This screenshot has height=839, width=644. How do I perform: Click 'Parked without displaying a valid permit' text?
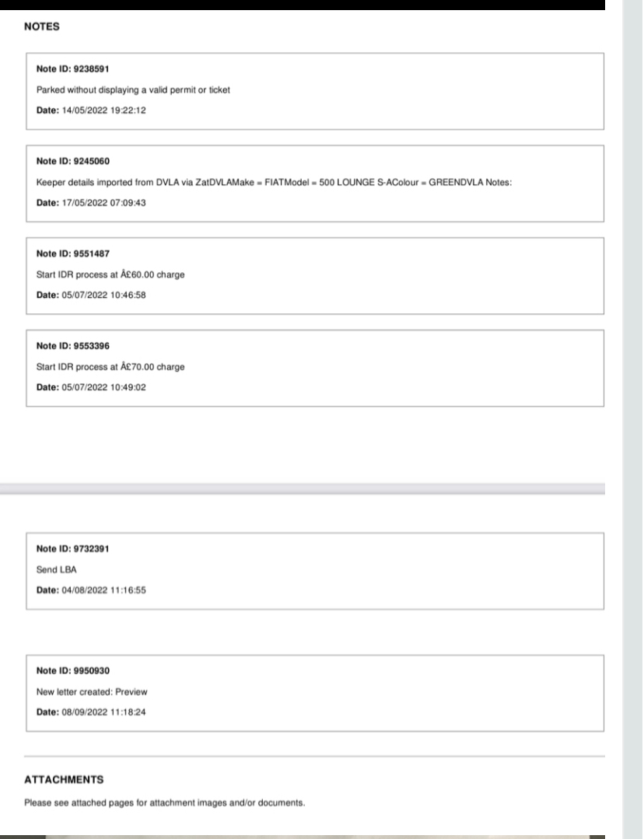point(133,90)
